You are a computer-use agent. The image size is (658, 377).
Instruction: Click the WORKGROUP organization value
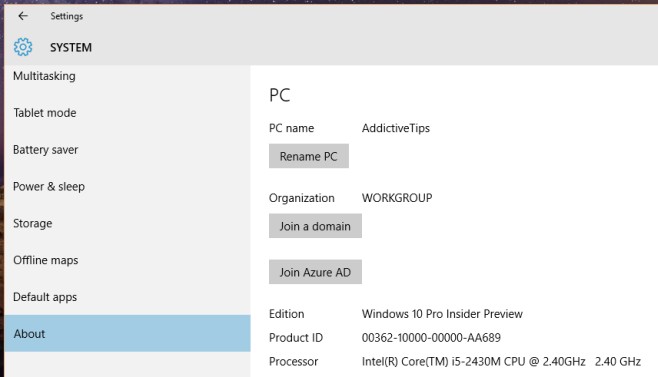click(397, 198)
